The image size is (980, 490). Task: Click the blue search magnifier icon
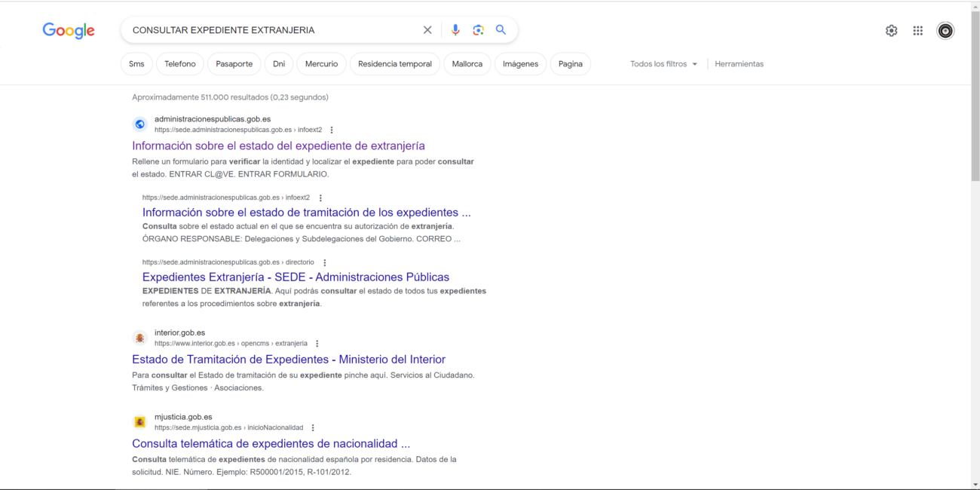pos(501,30)
